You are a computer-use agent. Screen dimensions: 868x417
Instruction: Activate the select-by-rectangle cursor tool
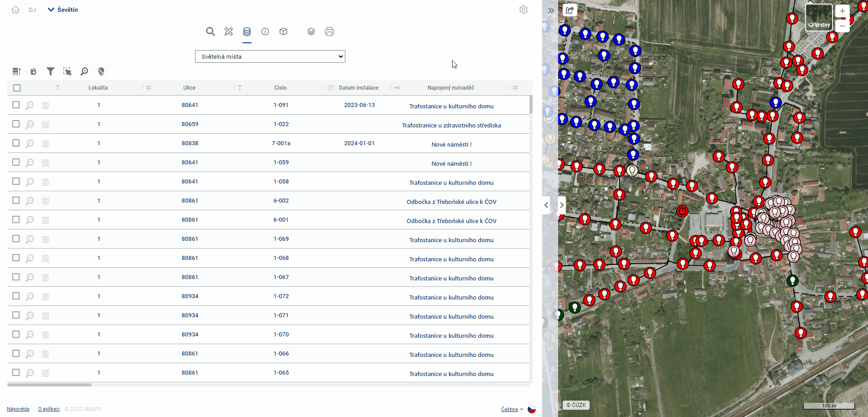click(x=67, y=71)
